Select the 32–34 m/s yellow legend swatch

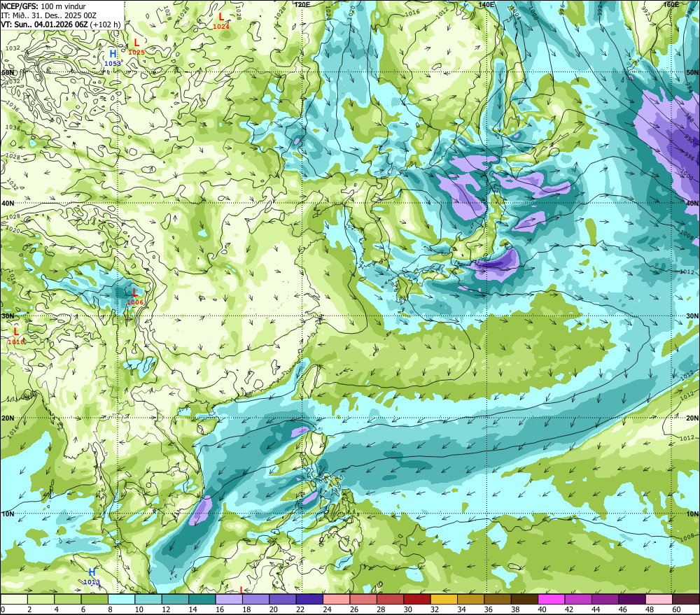pos(444,600)
